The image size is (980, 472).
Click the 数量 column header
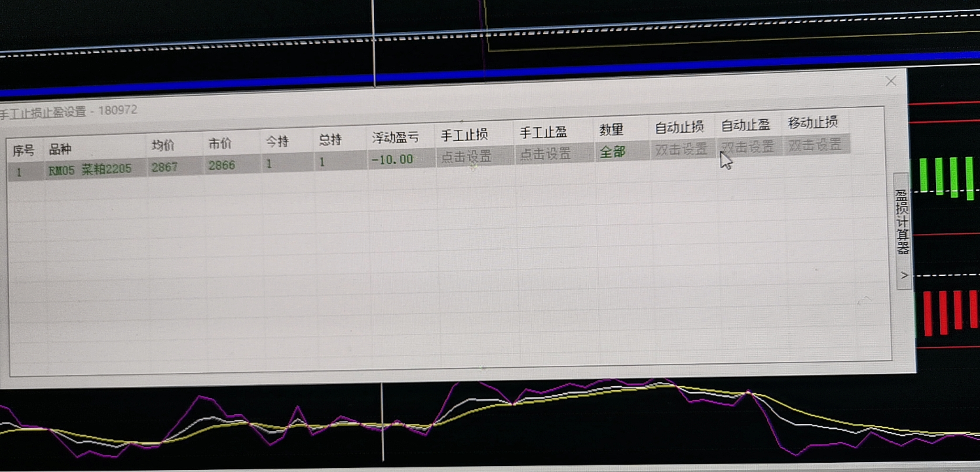[611, 130]
